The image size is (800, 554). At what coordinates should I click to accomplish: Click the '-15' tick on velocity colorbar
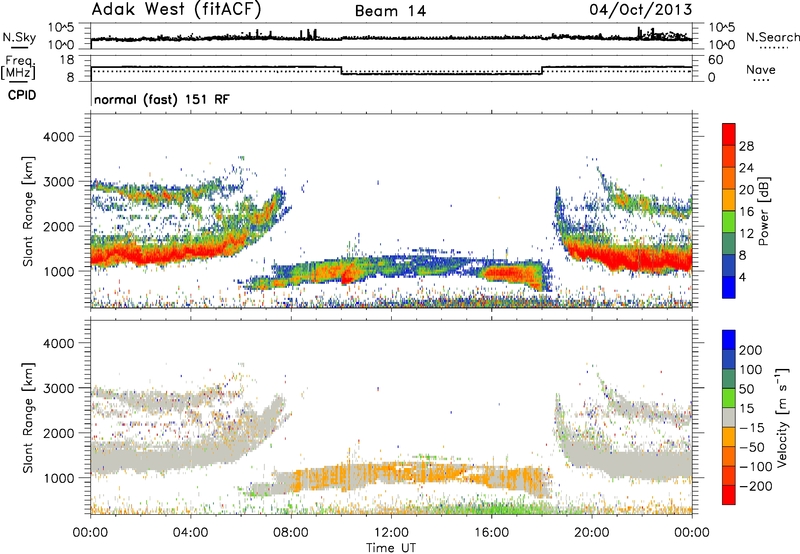tap(751, 427)
